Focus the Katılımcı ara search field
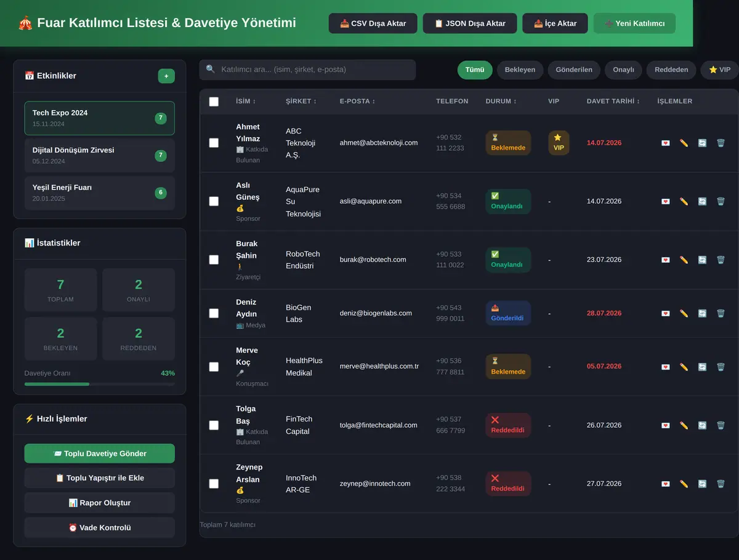The height and width of the screenshot is (560, 739). (307, 70)
